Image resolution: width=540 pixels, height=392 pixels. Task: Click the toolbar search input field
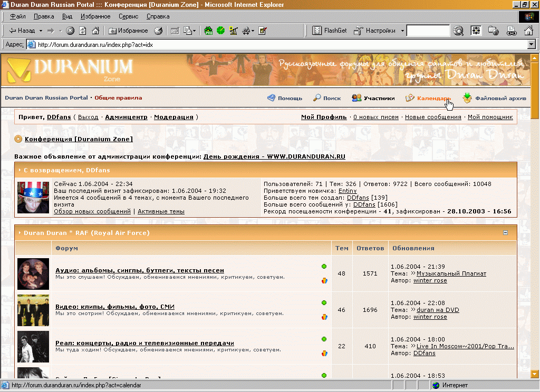428,31
